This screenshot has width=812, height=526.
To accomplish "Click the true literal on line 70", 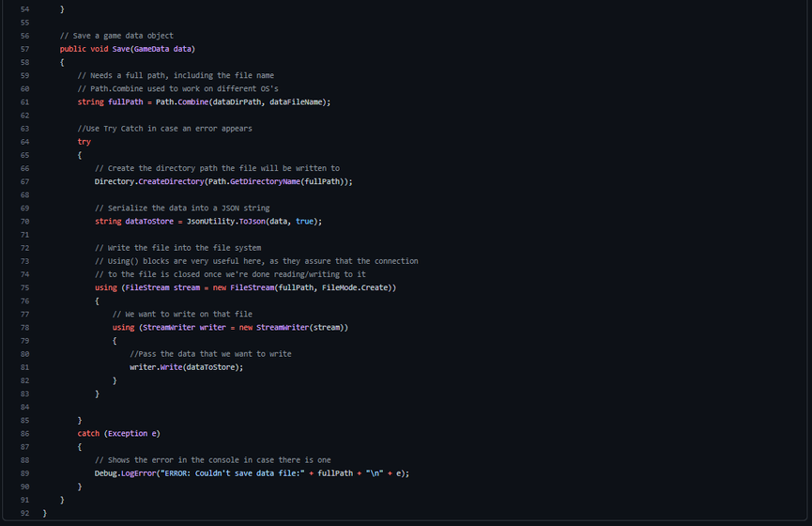I will (x=304, y=222).
